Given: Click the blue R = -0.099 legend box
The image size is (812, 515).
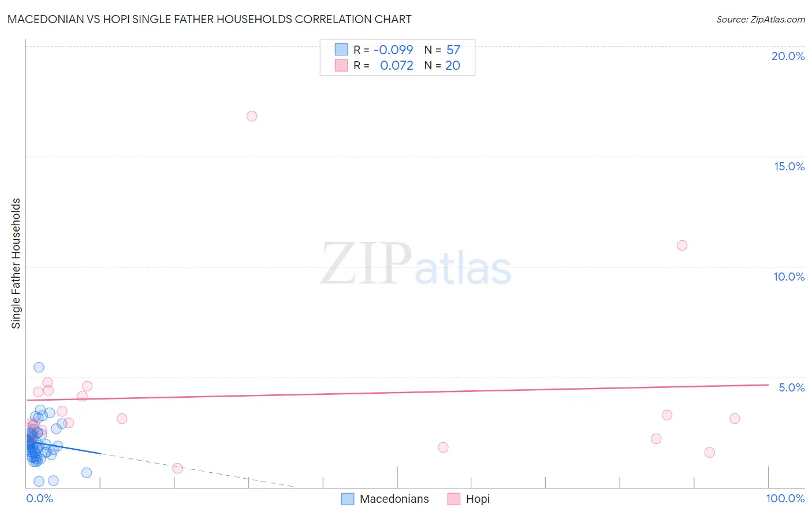Looking at the screenshot, I should tap(341, 50).
